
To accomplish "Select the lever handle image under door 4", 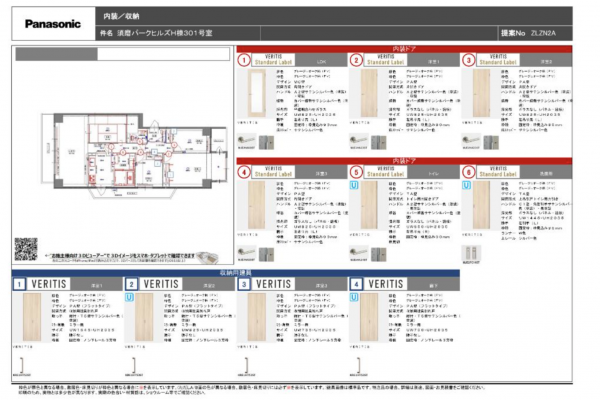I will click(x=246, y=253).
